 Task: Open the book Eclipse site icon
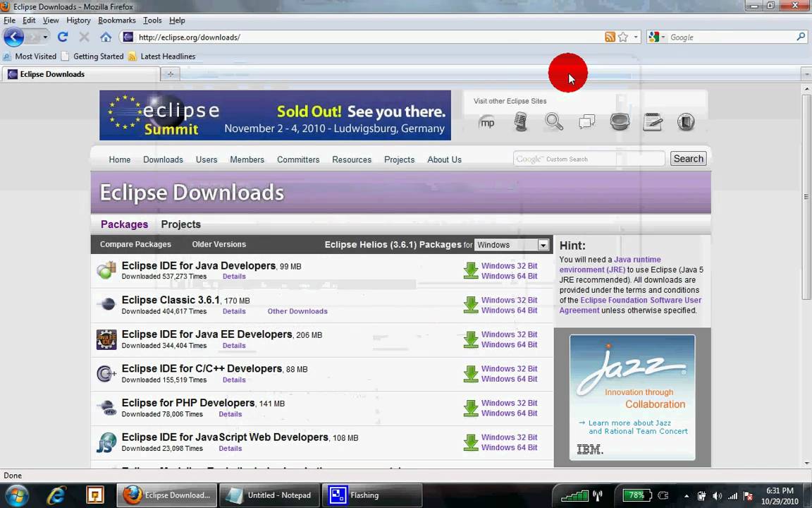686,122
